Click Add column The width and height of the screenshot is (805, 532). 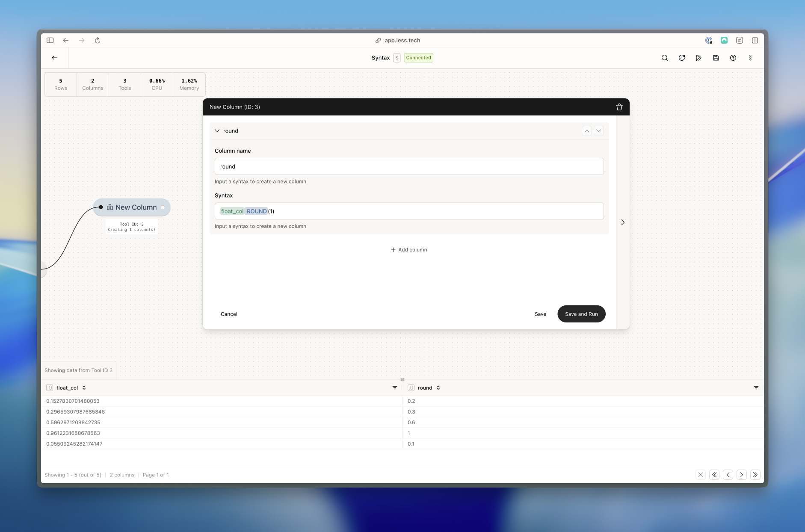pos(409,250)
